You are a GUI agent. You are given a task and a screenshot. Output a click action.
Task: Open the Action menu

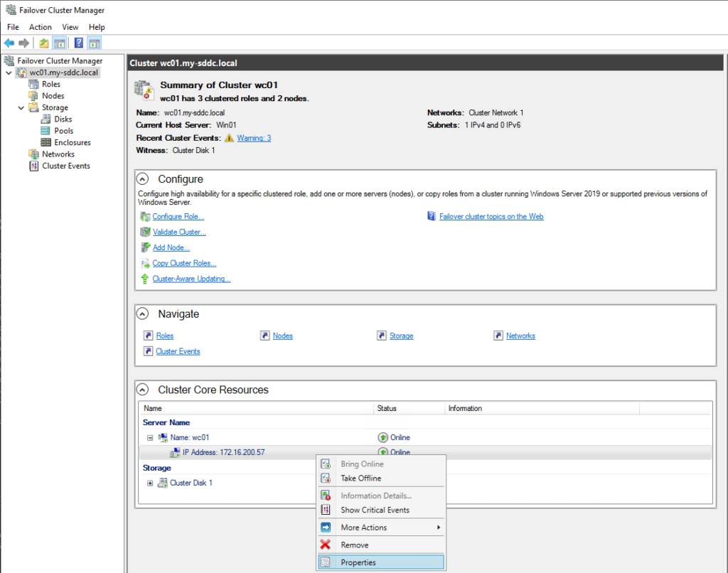click(x=41, y=27)
